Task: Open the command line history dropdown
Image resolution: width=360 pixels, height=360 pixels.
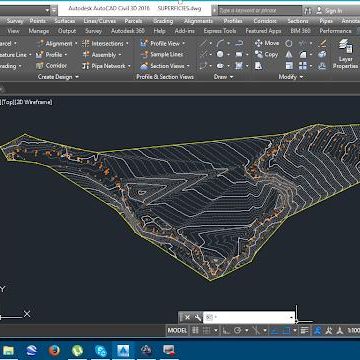Action: coord(292,317)
